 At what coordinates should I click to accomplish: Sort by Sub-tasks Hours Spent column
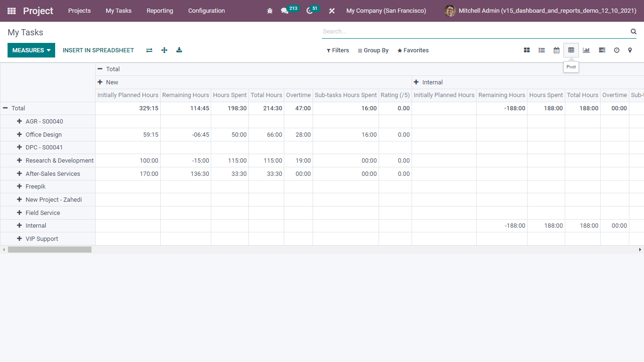tap(346, 95)
